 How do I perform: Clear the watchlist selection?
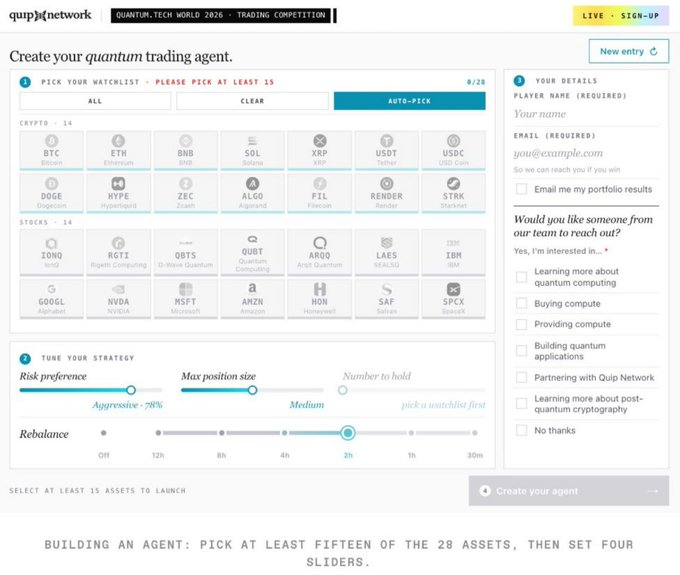tap(252, 101)
